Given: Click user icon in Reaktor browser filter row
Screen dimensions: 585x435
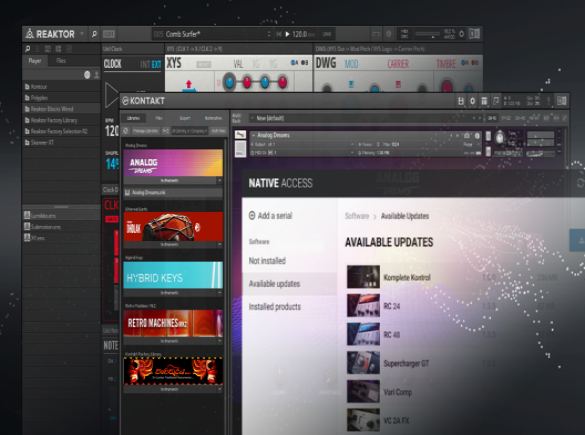Looking at the screenshot, I should click(x=97, y=75).
